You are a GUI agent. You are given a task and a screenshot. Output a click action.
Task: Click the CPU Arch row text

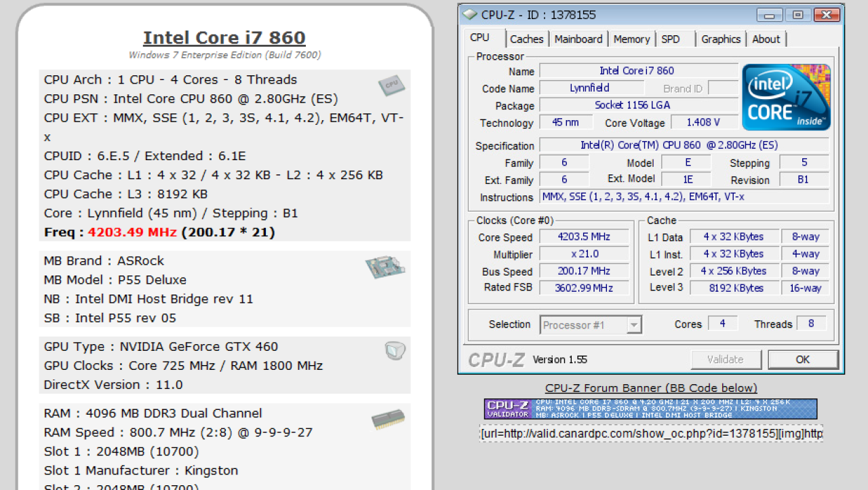tap(171, 79)
